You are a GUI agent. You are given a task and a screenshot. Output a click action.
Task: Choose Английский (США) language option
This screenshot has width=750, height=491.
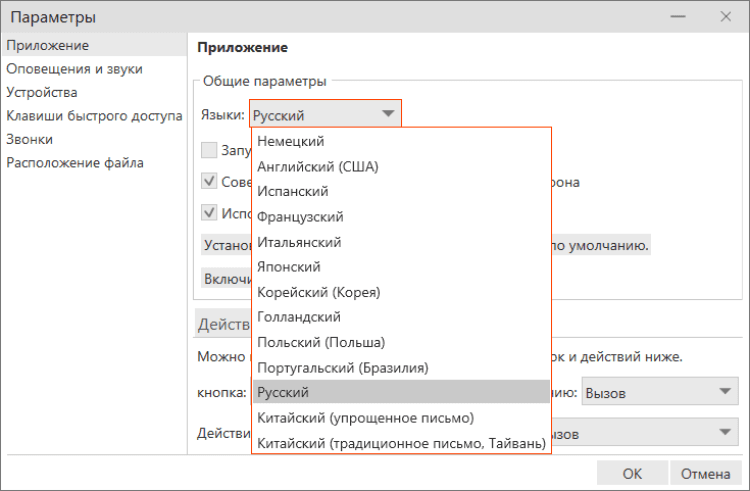317,166
